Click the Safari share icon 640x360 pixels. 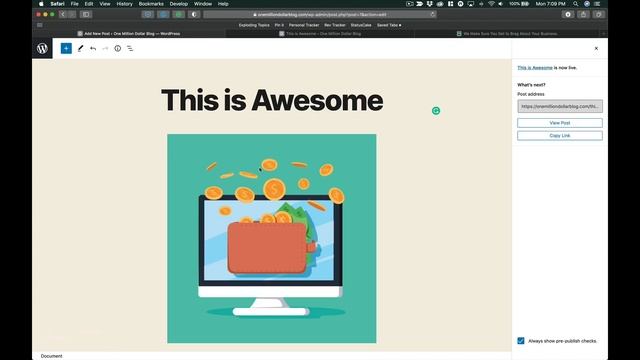click(x=583, y=14)
